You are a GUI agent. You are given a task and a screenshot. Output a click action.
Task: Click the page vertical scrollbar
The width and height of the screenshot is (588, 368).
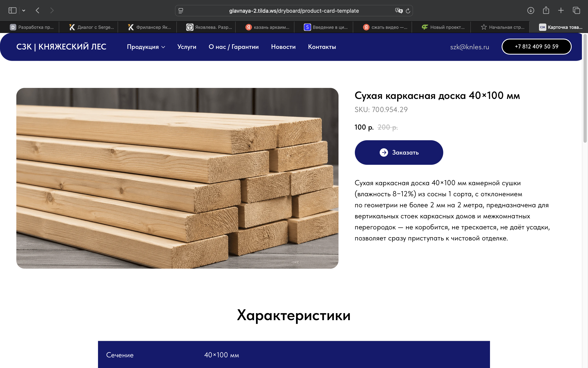coord(585,88)
